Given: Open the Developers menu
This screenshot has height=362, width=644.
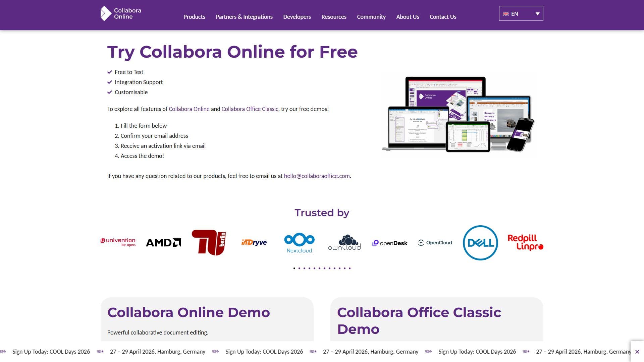Looking at the screenshot, I should pos(297,17).
